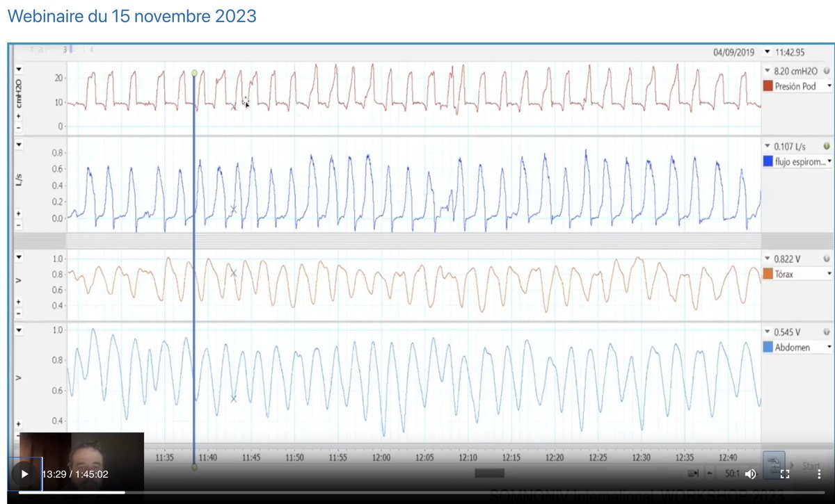Image resolution: width=835 pixels, height=504 pixels.
Task: Expand the Abdomen channel selector
Action: [829, 347]
